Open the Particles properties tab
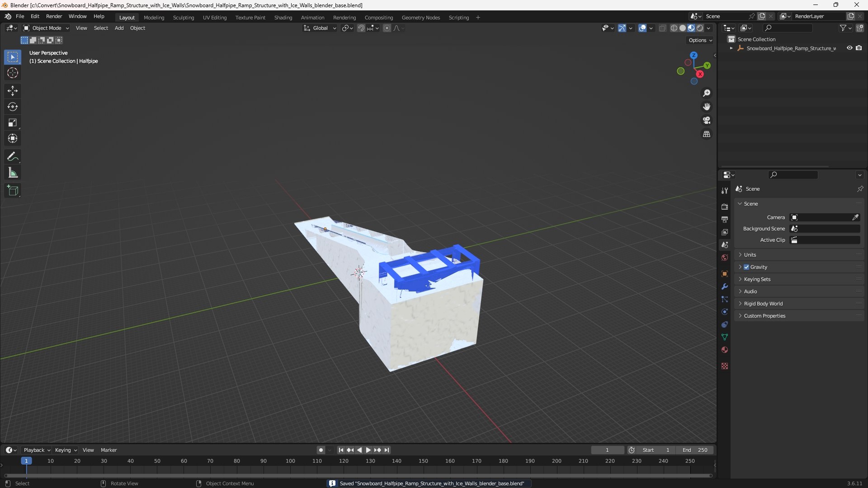 point(725,299)
